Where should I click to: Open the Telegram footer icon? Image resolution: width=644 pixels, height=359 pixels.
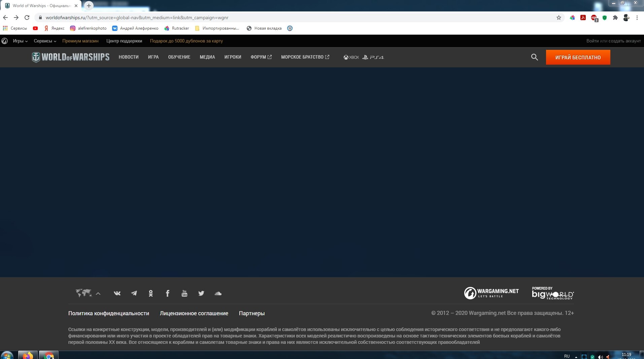pos(134,293)
